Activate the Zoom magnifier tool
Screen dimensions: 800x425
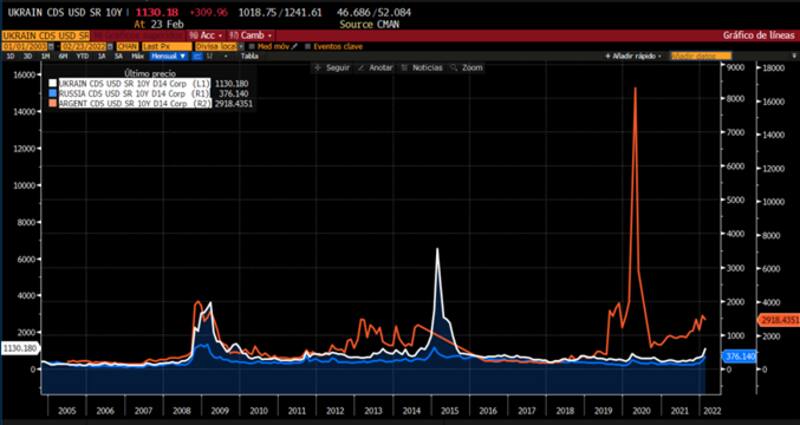click(466, 68)
